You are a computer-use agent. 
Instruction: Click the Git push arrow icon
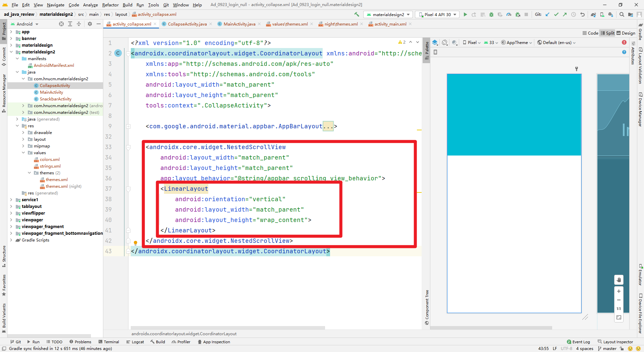(565, 14)
